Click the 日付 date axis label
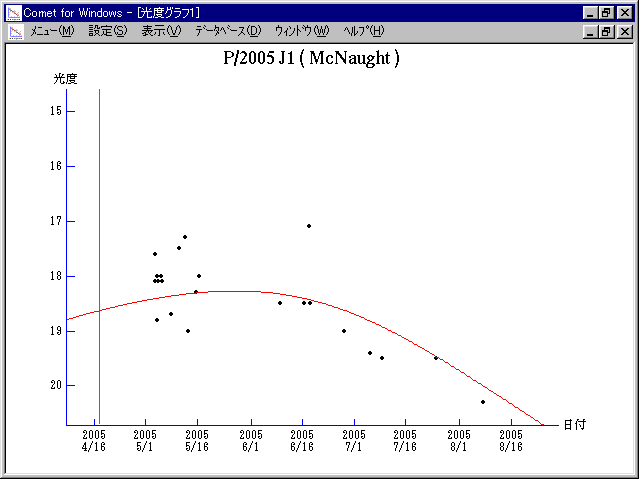The width and height of the screenshot is (639, 479). pyautogui.click(x=574, y=424)
